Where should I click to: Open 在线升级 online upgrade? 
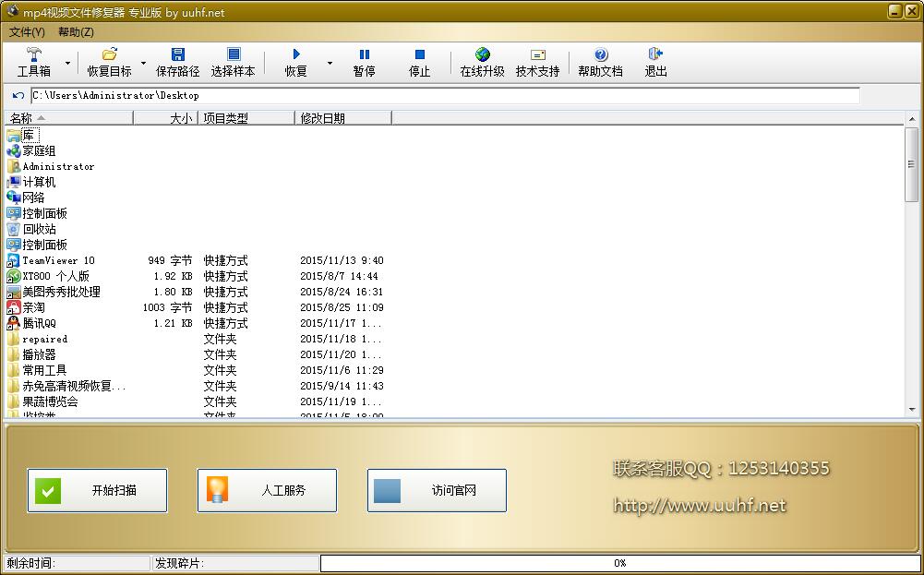coord(482,63)
